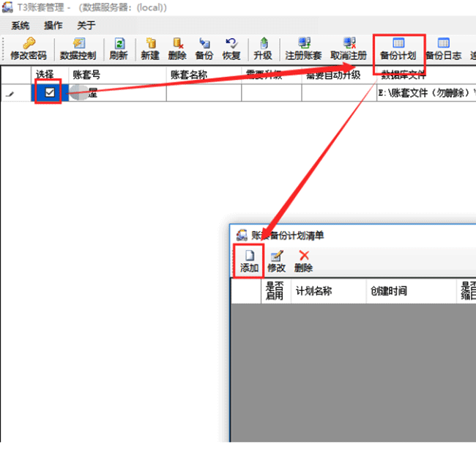Click the 修改密码 key icon
The height and width of the screenshot is (450, 476).
(29, 43)
